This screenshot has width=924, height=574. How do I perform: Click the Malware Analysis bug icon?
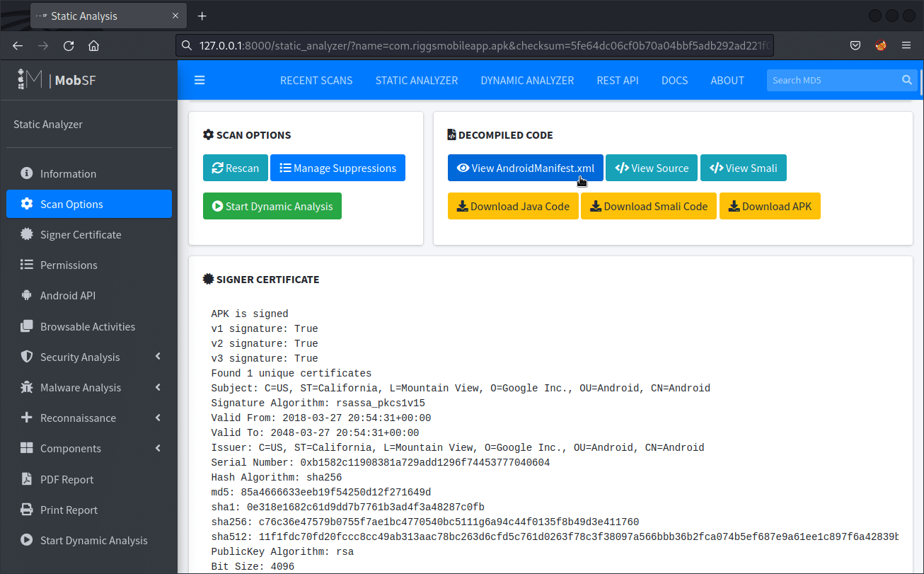[x=27, y=387]
